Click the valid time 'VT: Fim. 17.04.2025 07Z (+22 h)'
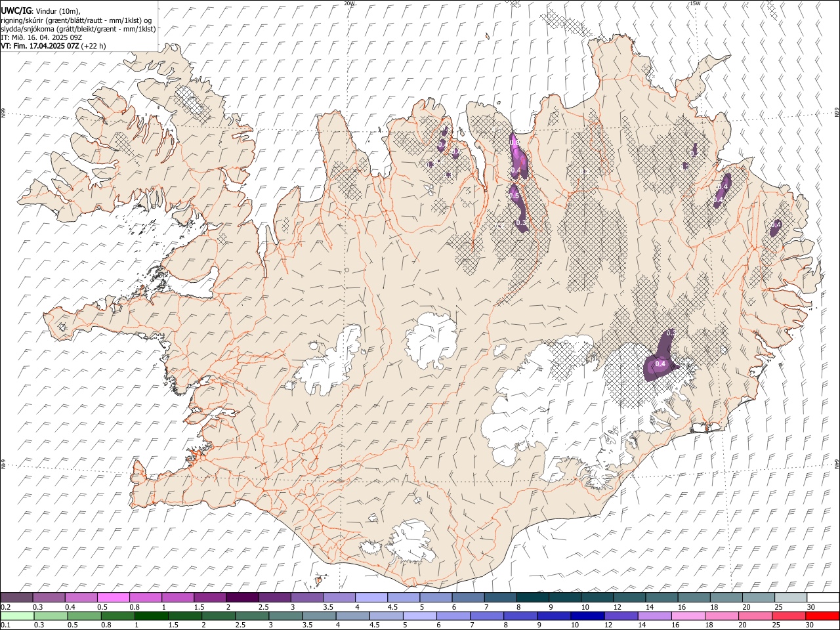Screen dimensions: 840x630 coord(54,46)
